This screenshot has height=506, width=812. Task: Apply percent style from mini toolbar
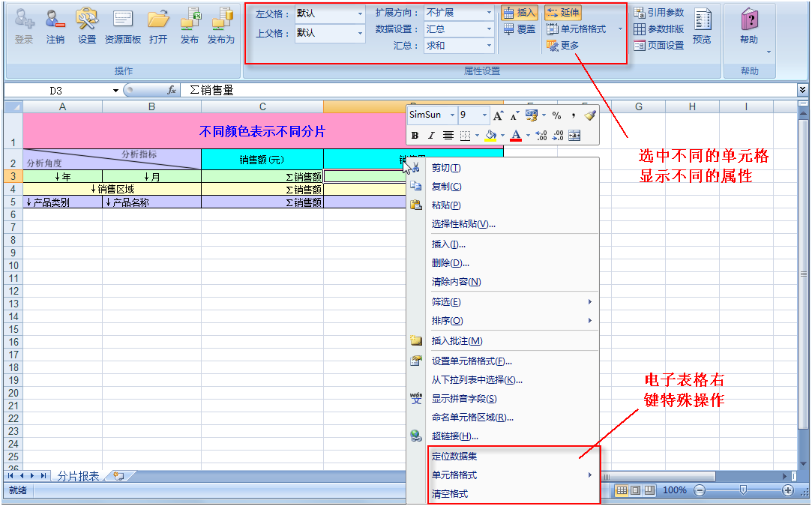[556, 115]
